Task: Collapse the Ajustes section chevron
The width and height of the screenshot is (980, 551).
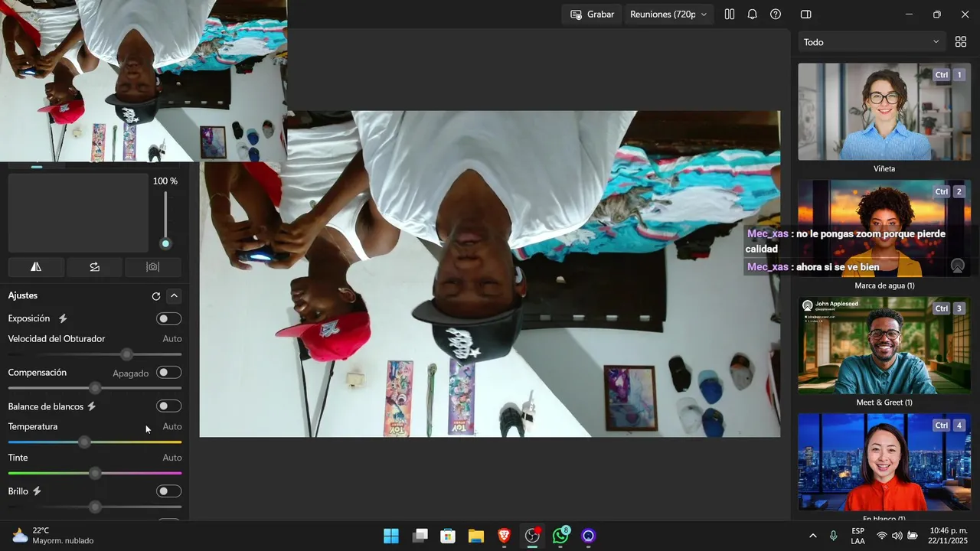Action: point(174,296)
